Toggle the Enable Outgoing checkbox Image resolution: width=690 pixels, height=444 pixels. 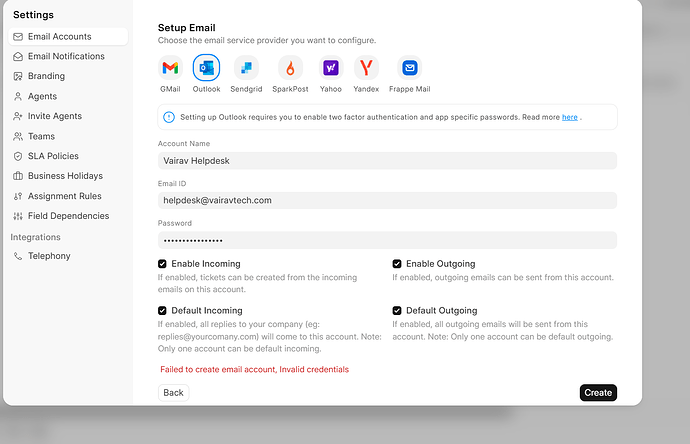(x=397, y=264)
